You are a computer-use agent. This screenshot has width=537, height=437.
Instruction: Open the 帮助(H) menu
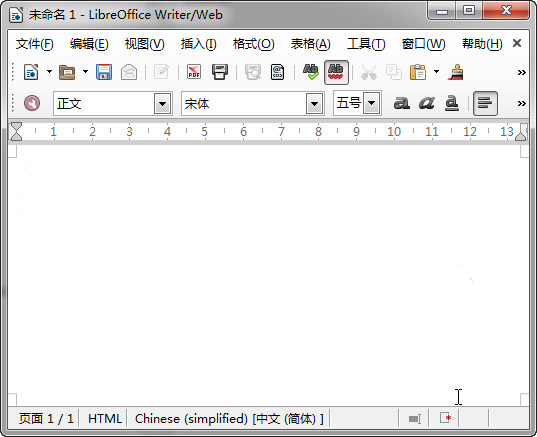(482, 44)
